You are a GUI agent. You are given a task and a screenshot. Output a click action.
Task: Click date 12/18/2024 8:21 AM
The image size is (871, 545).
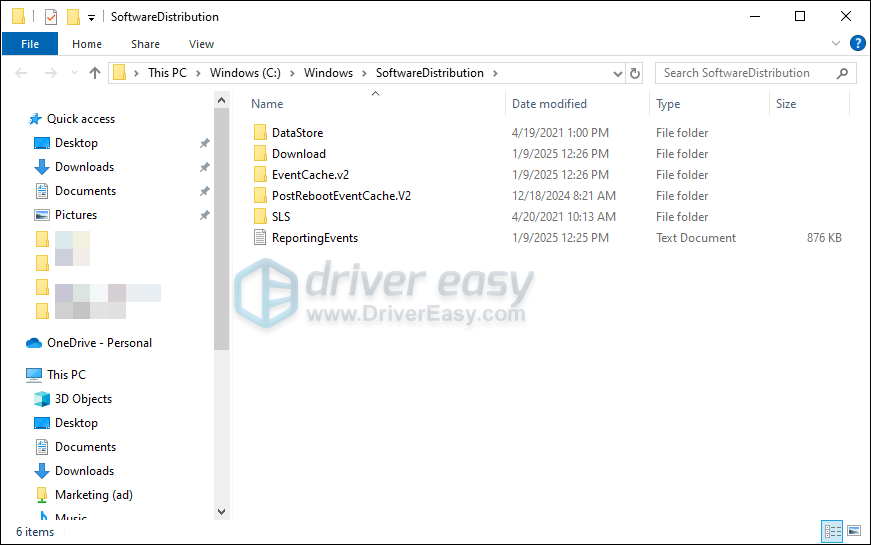(x=563, y=196)
